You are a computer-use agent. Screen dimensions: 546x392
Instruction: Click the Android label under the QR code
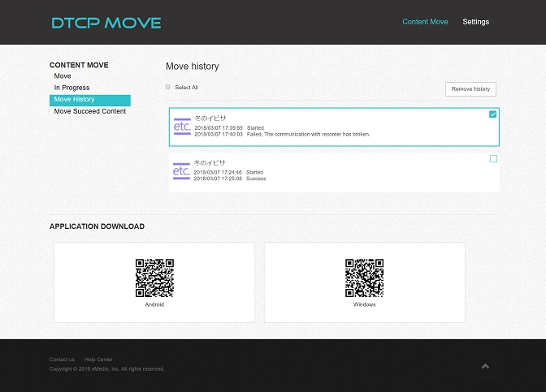(x=154, y=305)
